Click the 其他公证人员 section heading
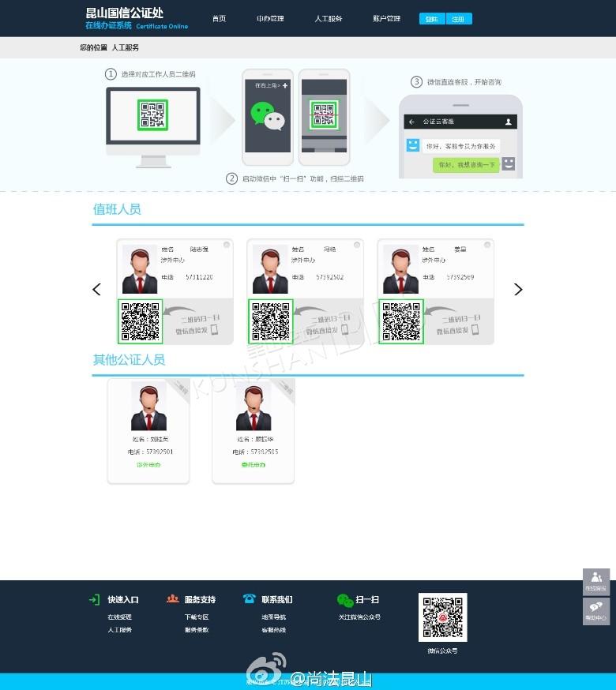 coord(129,360)
